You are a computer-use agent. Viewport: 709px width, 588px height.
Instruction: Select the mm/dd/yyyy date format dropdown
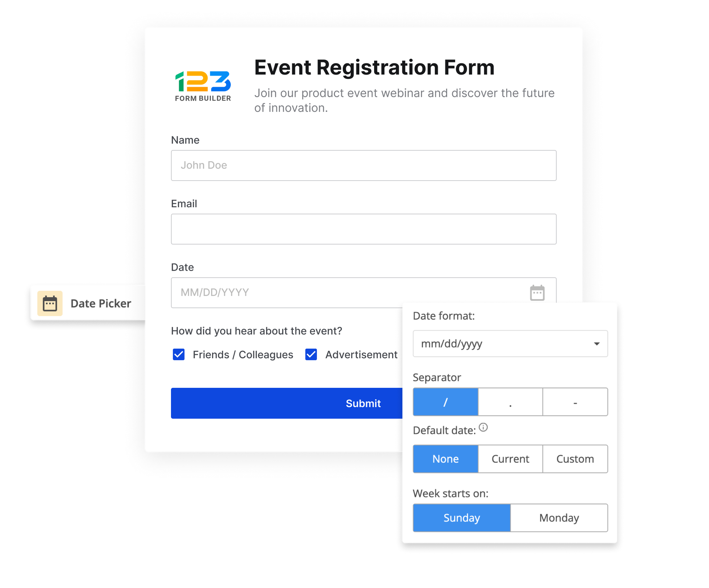509,343
